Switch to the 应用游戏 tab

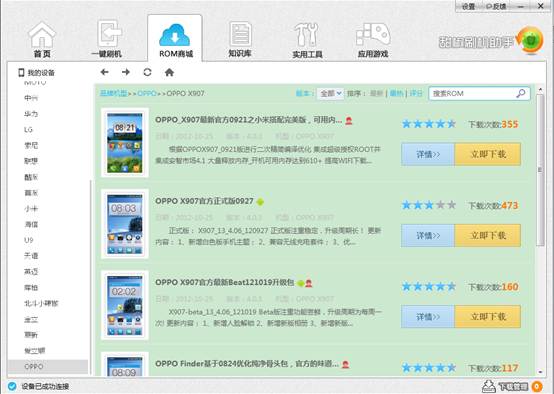tap(373, 40)
